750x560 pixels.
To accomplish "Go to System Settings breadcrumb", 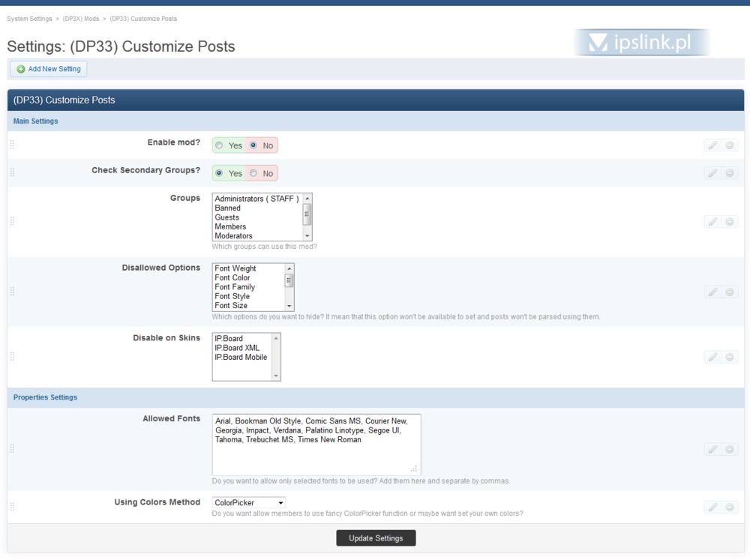I will coord(29,18).
